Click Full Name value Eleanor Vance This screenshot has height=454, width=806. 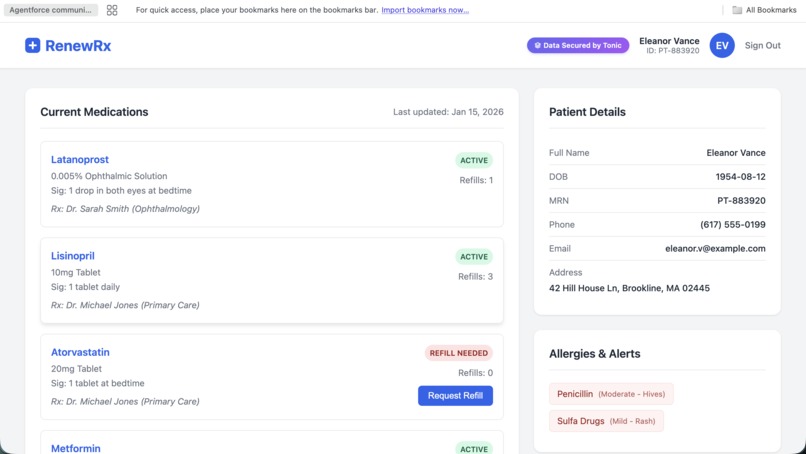coord(736,153)
